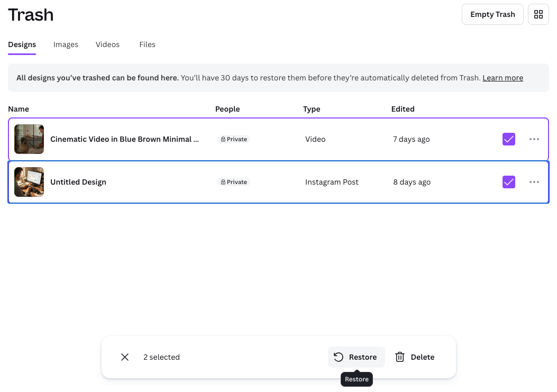Switch to grid view layout icon
The image size is (557, 392).
point(538,14)
